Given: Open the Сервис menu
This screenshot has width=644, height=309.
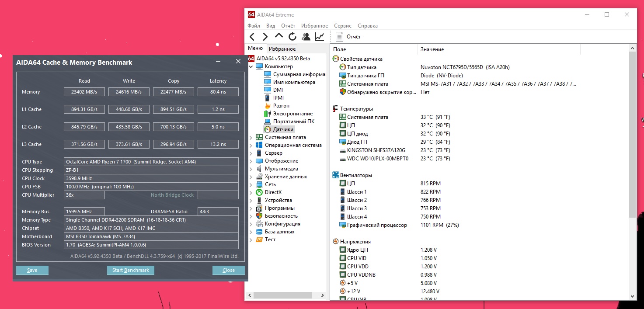Looking at the screenshot, I should pos(343,26).
